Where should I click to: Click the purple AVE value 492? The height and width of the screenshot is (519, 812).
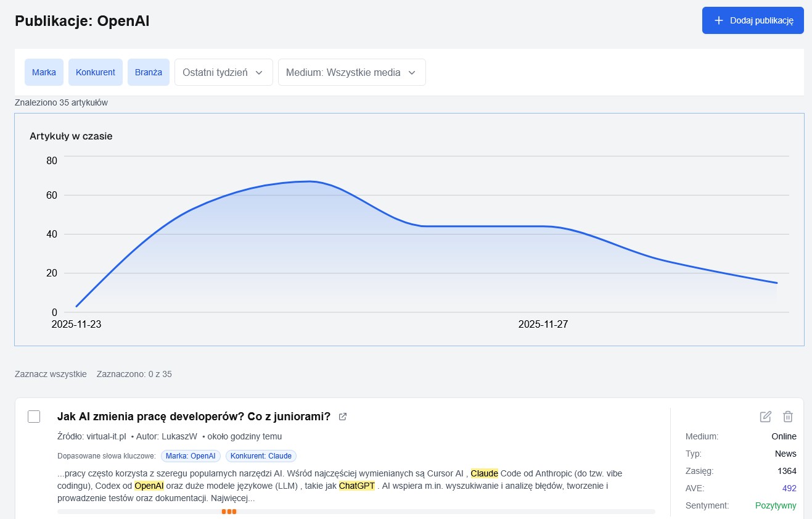point(789,488)
